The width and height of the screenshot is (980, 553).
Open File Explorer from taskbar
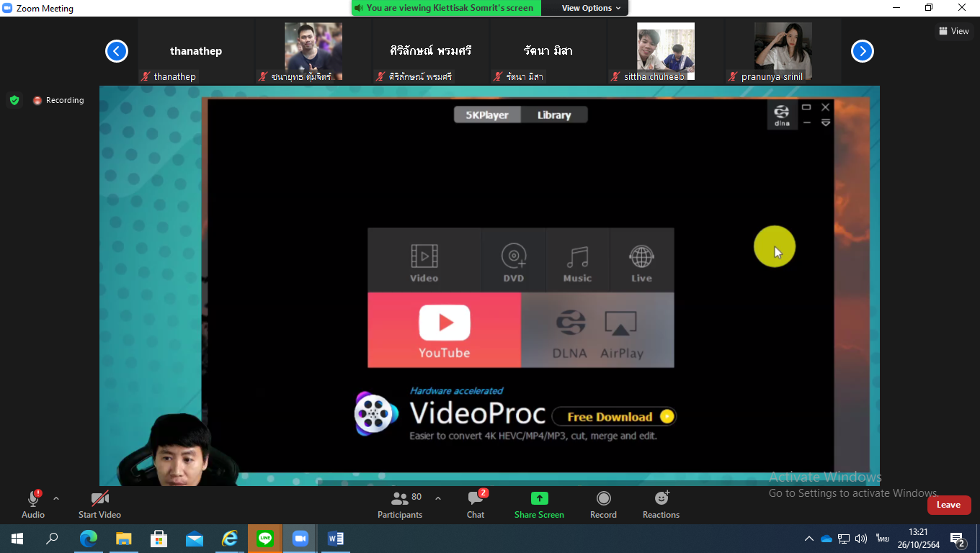[x=124, y=539]
